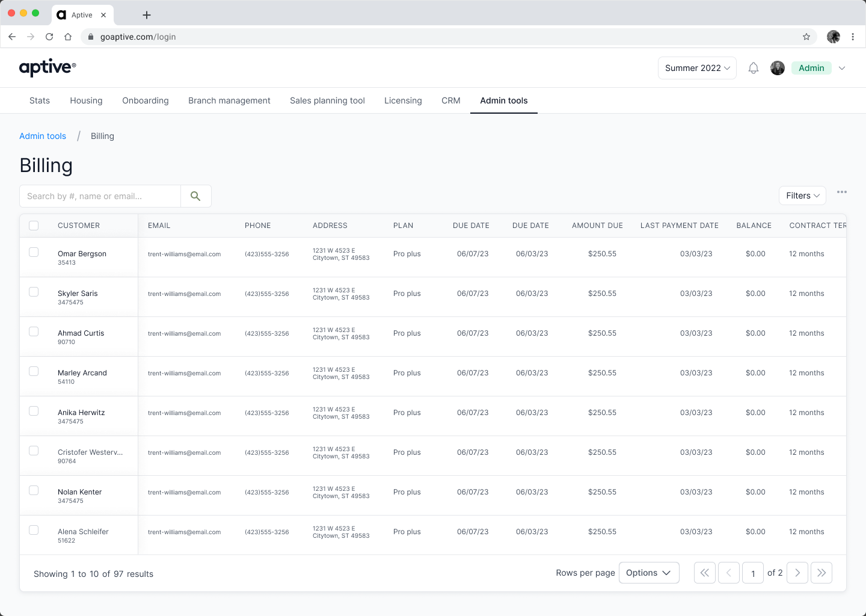
Task: Click the browser back arrow
Action: [12, 37]
